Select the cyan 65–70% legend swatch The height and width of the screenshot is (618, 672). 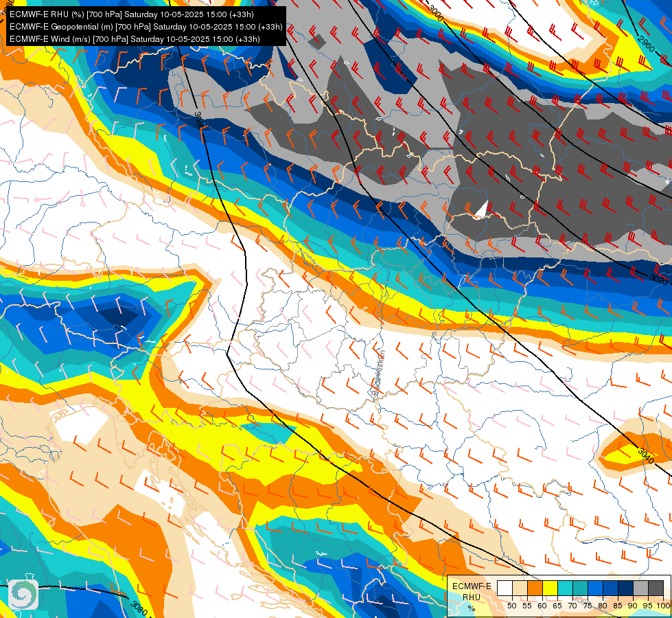click(566, 588)
